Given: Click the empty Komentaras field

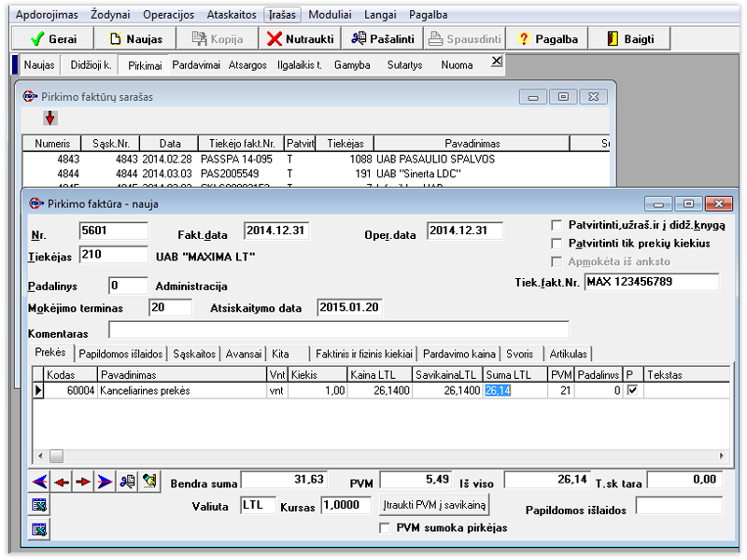Looking at the screenshot, I should (x=339, y=329).
